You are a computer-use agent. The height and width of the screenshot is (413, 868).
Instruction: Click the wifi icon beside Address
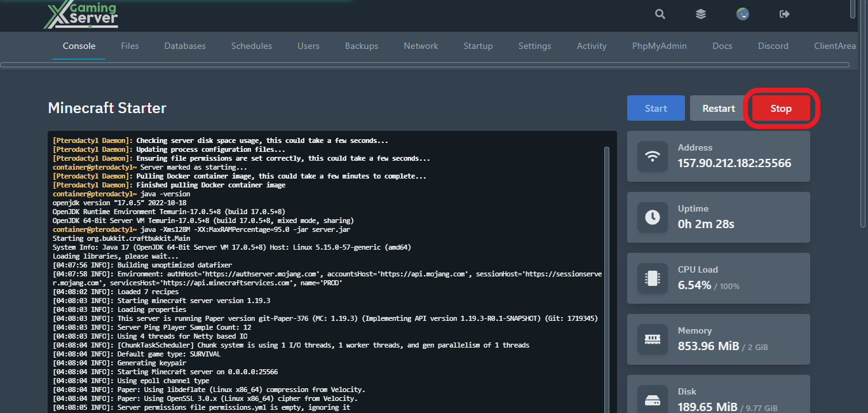(652, 156)
